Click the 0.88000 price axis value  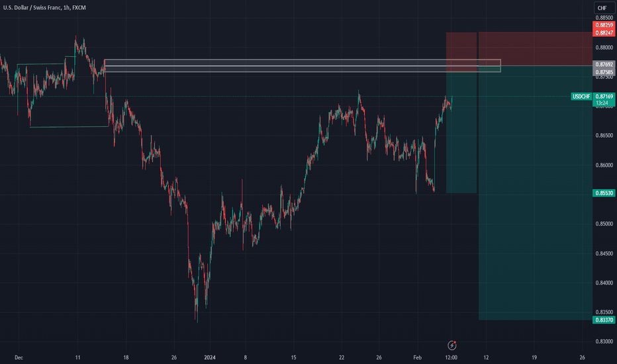coord(604,48)
